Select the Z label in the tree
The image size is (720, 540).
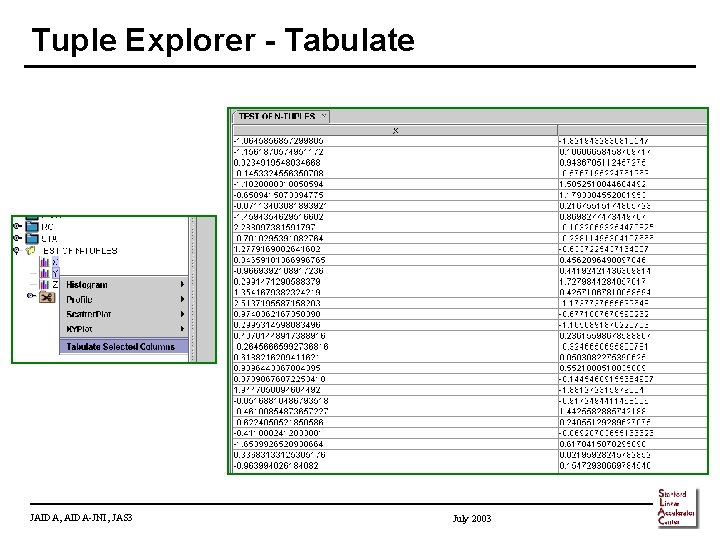[x=55, y=285]
